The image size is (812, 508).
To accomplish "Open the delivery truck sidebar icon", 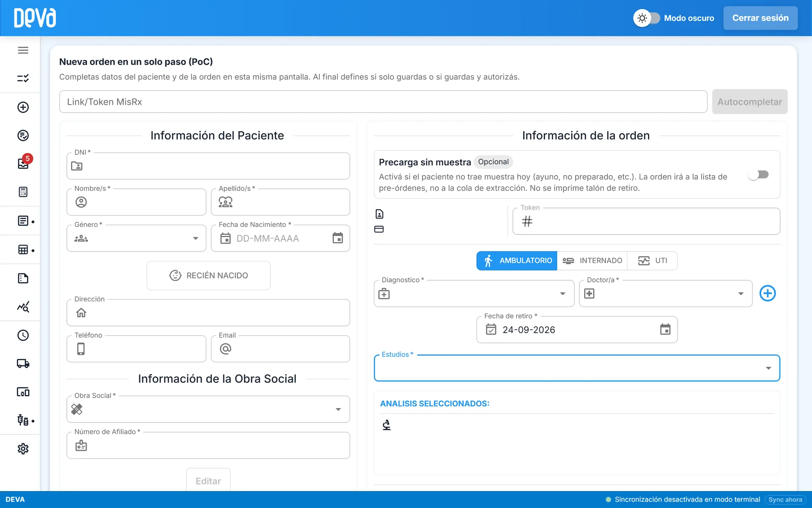I will (x=23, y=364).
